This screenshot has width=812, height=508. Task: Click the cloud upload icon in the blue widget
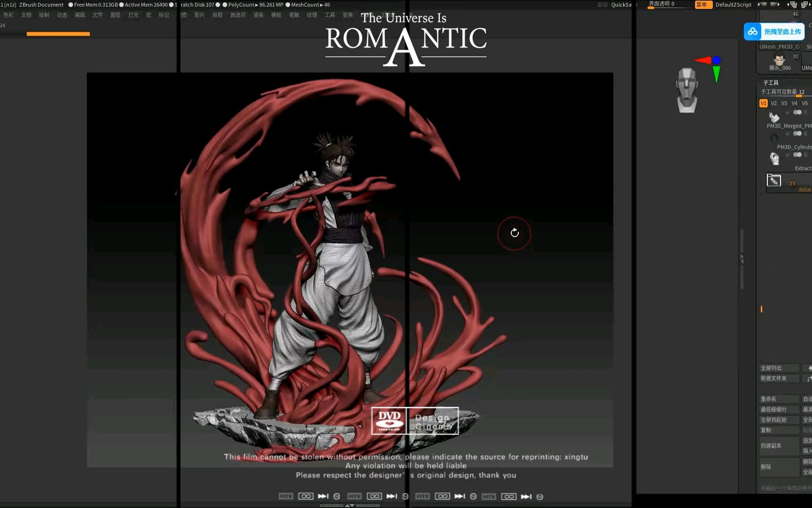(x=753, y=32)
